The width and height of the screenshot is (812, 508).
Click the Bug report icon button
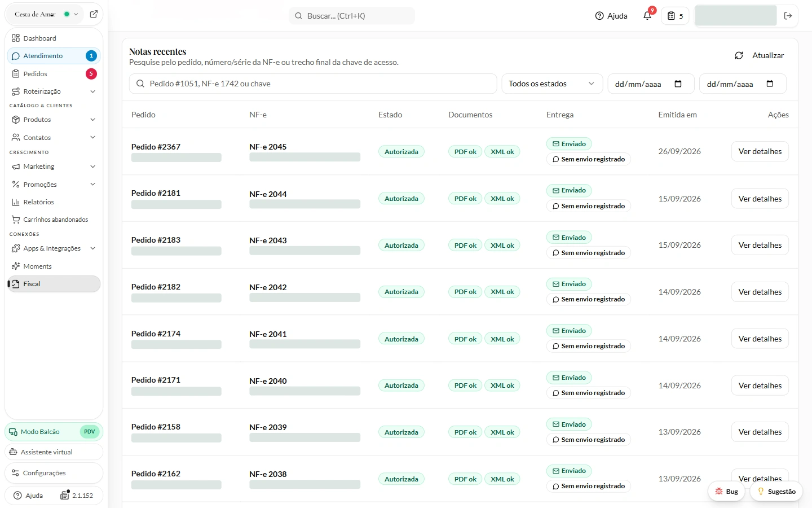726,492
